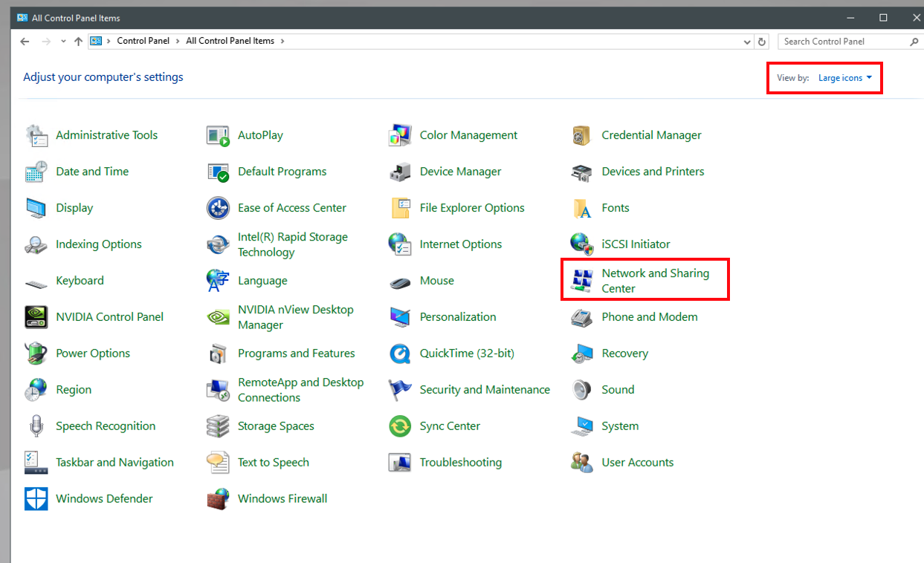Go up one level with Up arrow

click(79, 42)
